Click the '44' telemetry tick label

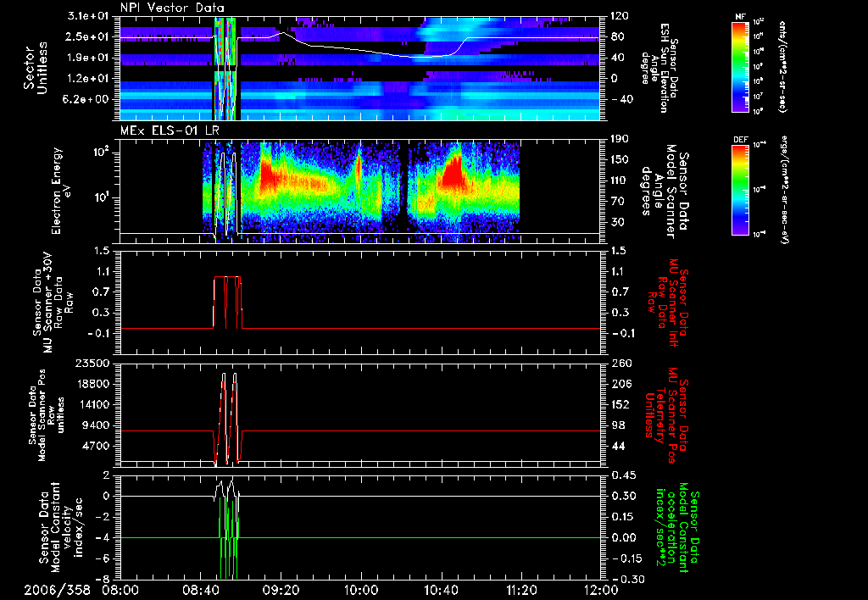tap(618, 446)
